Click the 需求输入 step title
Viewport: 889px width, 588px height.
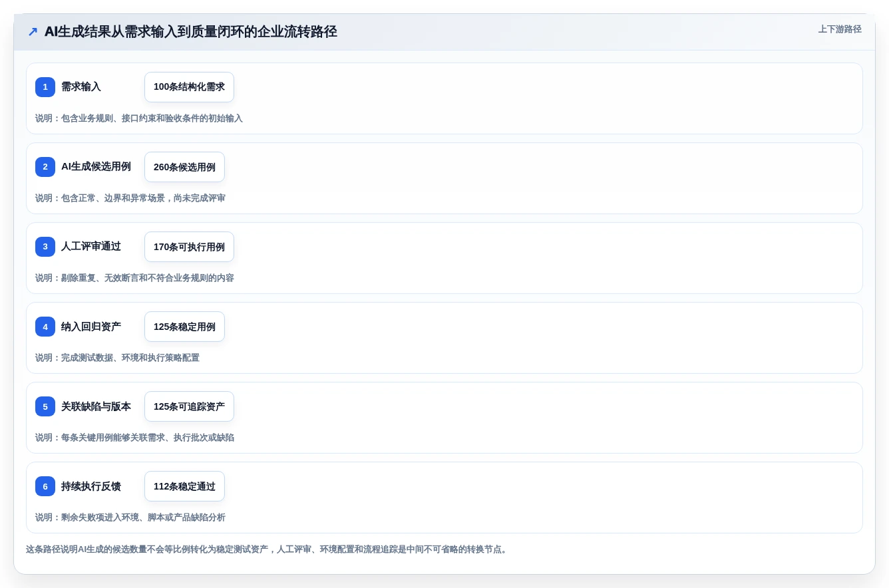click(x=81, y=86)
